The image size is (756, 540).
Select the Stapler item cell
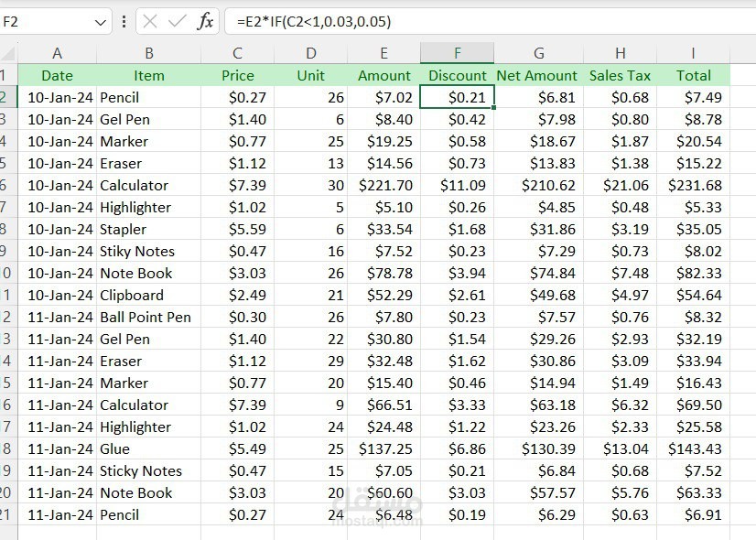tap(148, 229)
